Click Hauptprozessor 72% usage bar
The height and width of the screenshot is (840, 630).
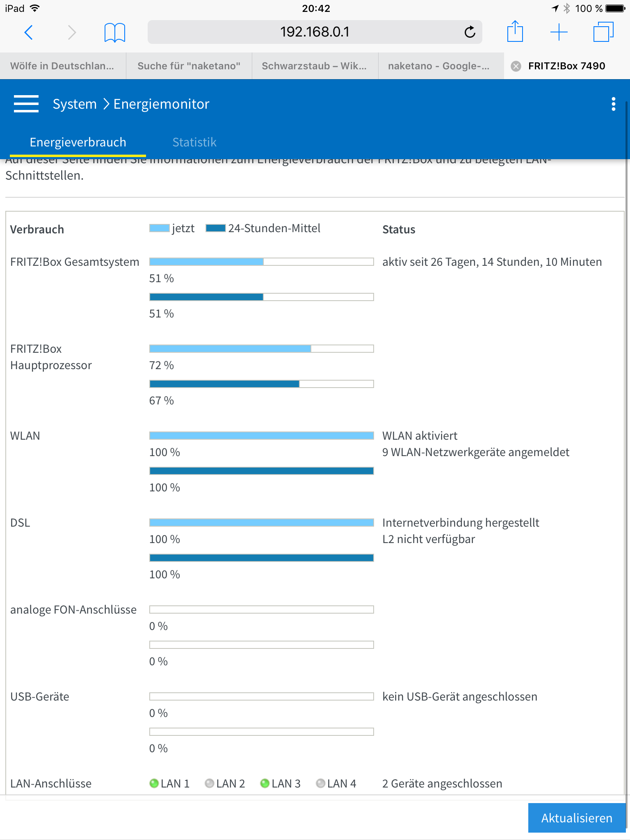(262, 349)
